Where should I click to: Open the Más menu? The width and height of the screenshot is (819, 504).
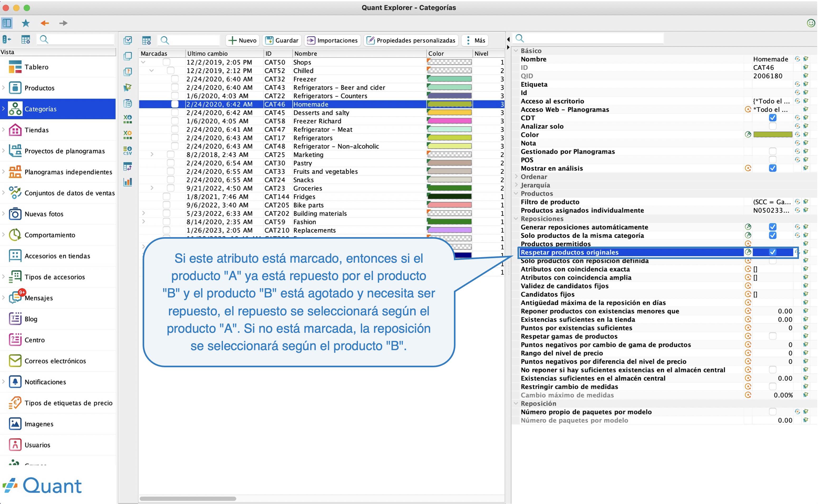(475, 40)
